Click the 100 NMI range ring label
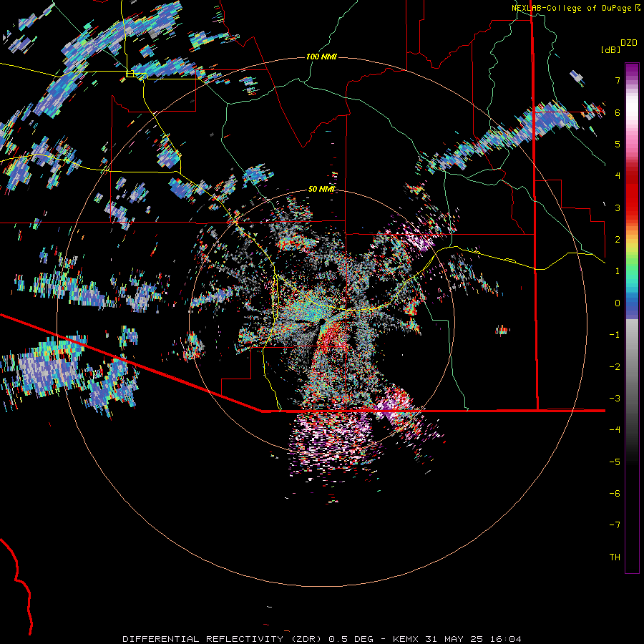The height and width of the screenshot is (644, 644). (321, 57)
